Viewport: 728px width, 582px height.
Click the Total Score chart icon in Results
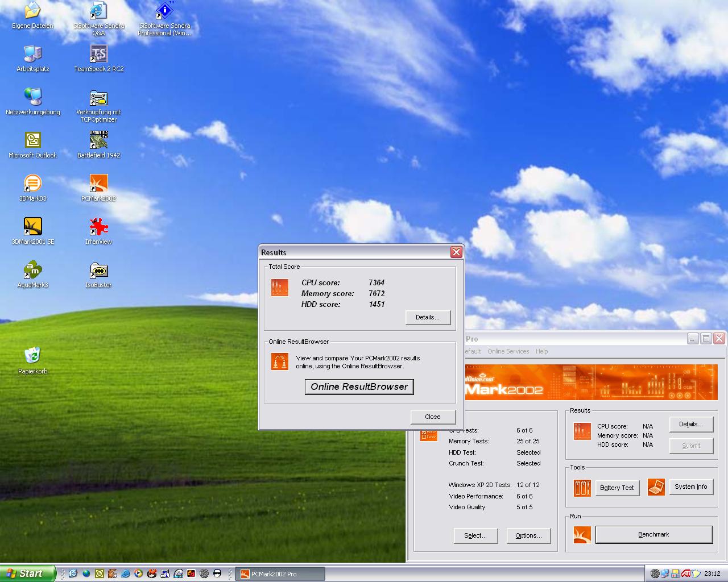[279, 287]
